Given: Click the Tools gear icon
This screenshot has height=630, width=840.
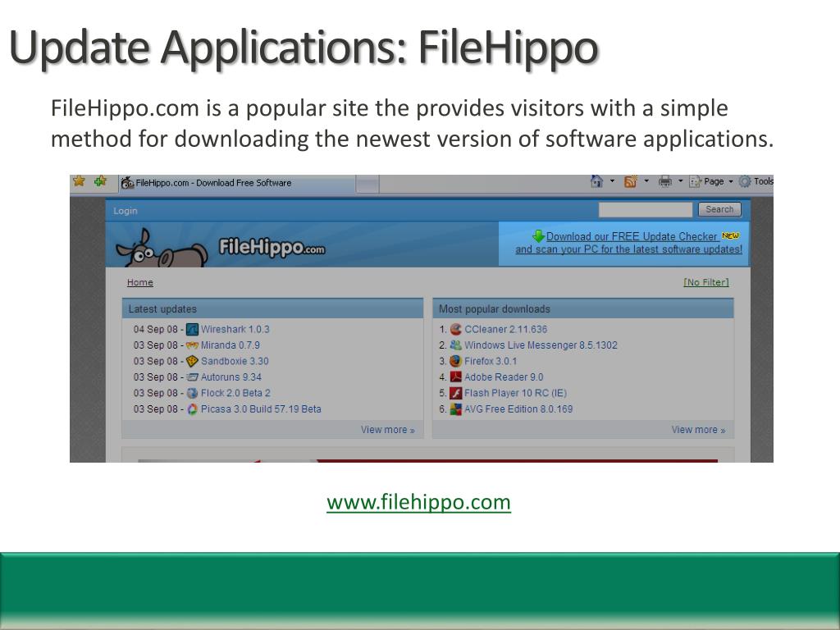Looking at the screenshot, I should click(x=745, y=181).
